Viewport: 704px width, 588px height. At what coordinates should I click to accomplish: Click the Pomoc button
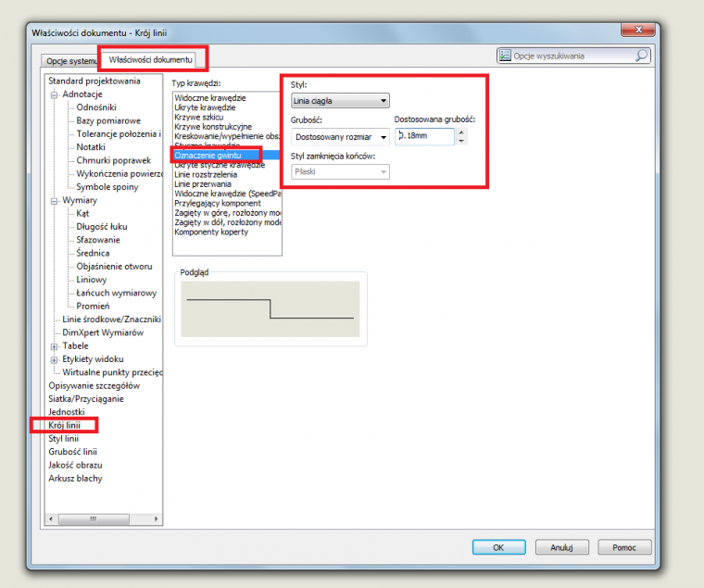[x=624, y=547]
